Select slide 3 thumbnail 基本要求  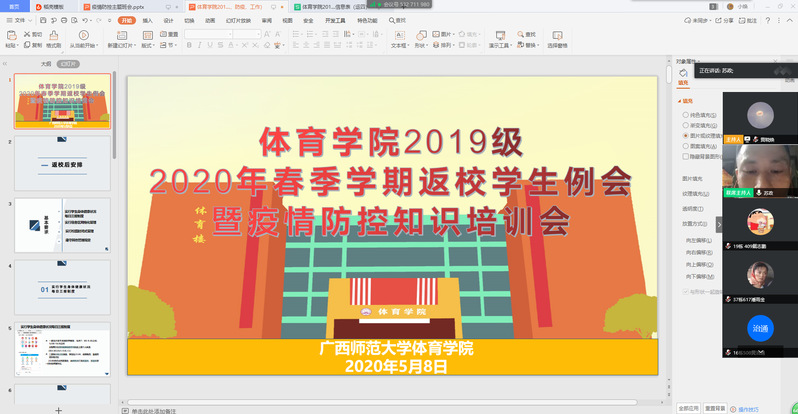(62, 226)
